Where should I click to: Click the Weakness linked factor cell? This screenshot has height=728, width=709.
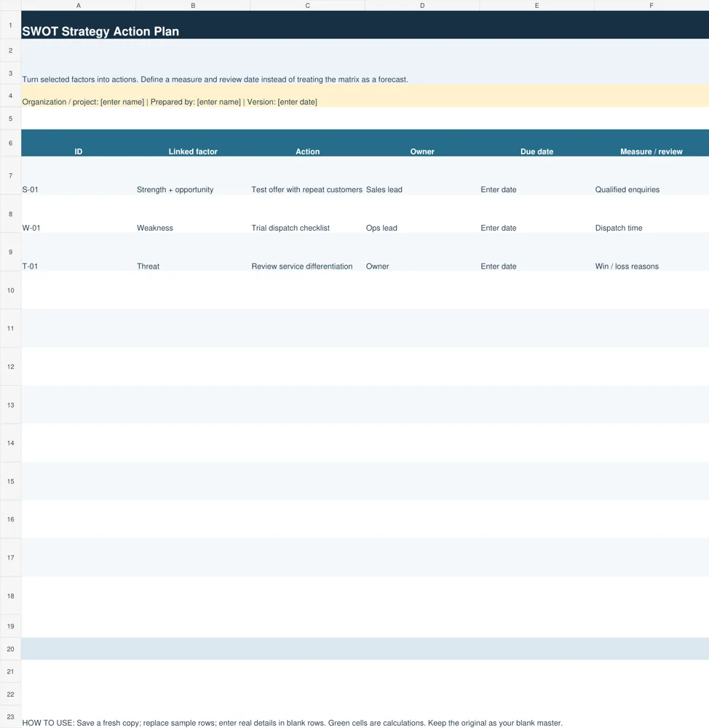click(193, 214)
